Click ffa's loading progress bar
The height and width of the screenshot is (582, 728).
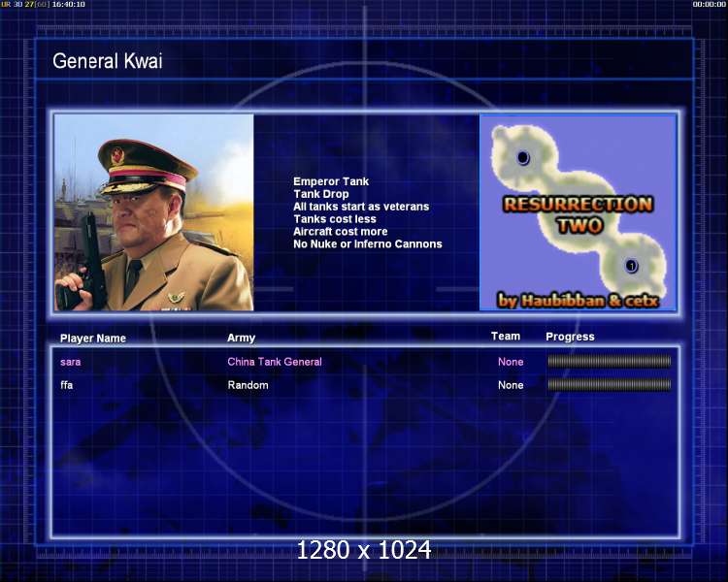pos(610,384)
